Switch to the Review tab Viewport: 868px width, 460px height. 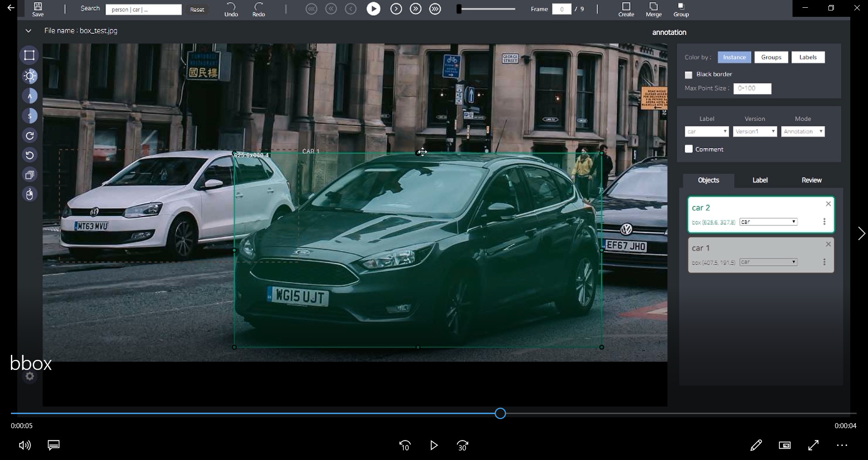811,180
